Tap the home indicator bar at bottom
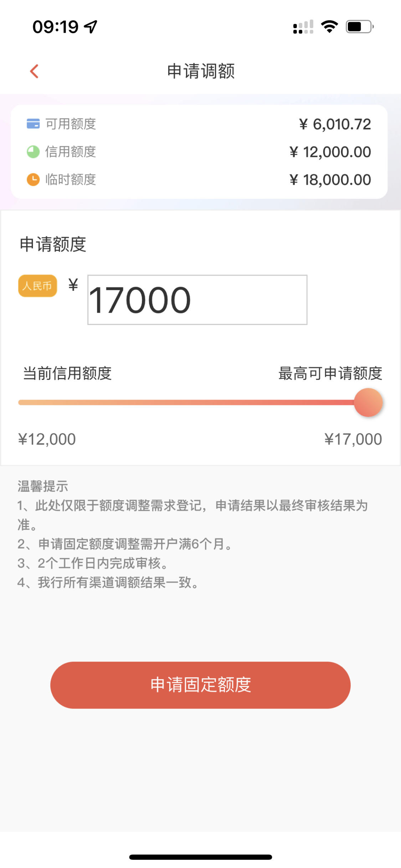The width and height of the screenshot is (401, 868). click(x=201, y=857)
